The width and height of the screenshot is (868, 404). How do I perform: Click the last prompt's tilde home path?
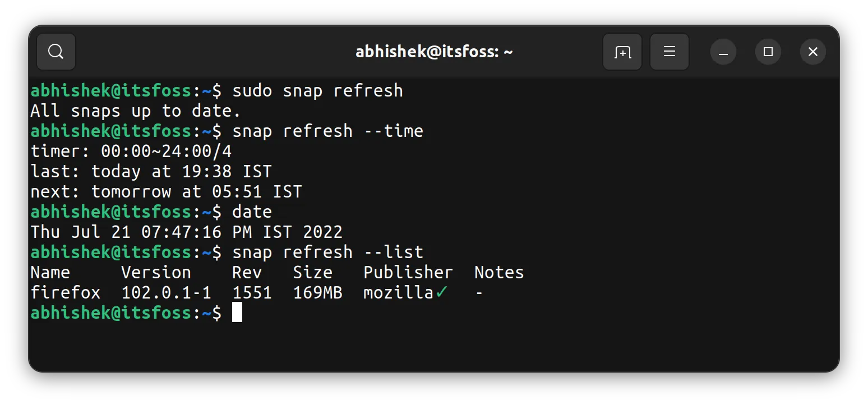tap(205, 313)
